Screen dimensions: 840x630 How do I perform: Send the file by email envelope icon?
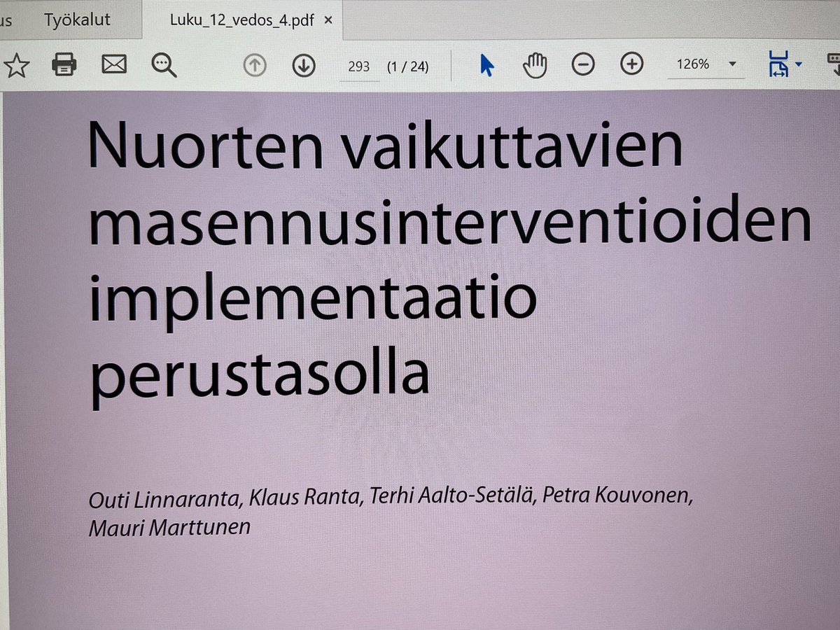click(x=114, y=65)
